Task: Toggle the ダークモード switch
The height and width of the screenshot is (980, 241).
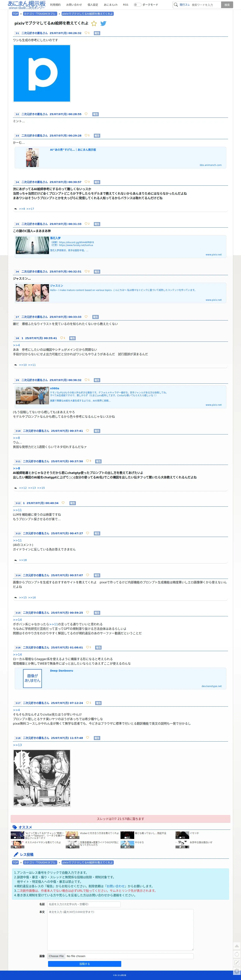Action: coord(137,5)
